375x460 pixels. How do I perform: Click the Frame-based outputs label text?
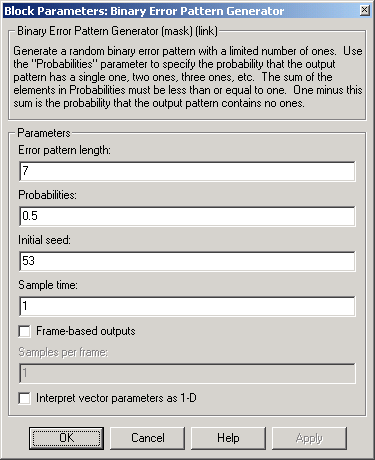point(86,331)
